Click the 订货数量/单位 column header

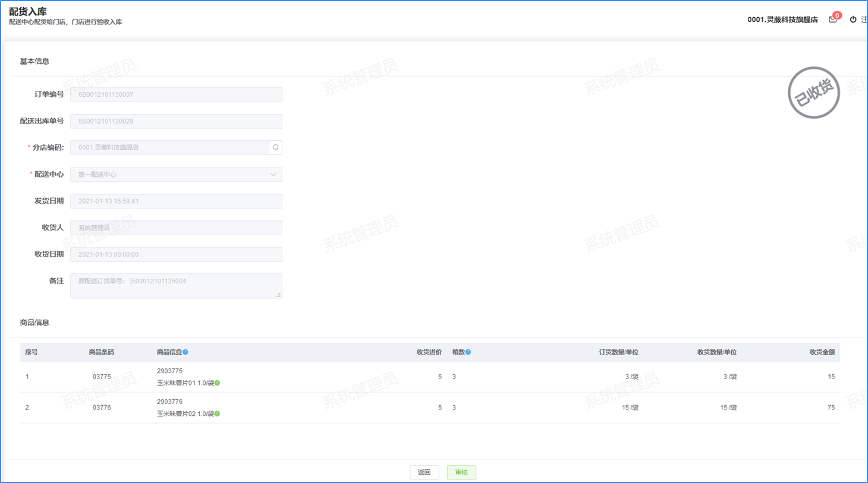(x=619, y=352)
